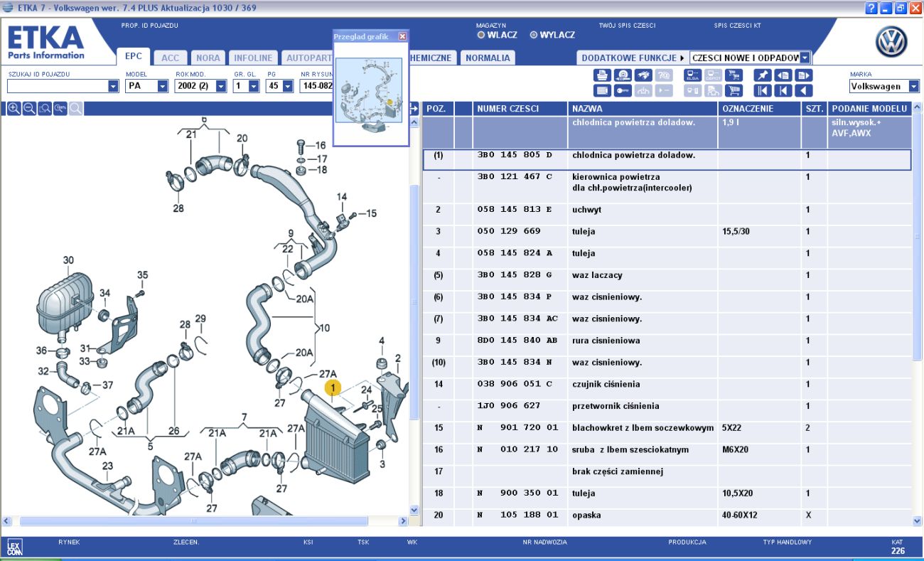Open the list view icon below printer

(x=602, y=90)
